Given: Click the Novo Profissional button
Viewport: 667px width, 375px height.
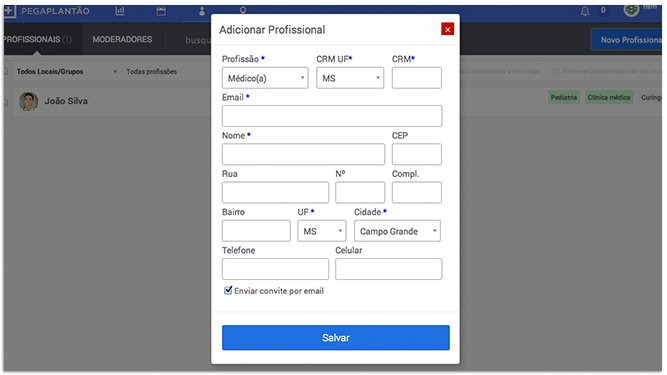Looking at the screenshot, I should 628,40.
